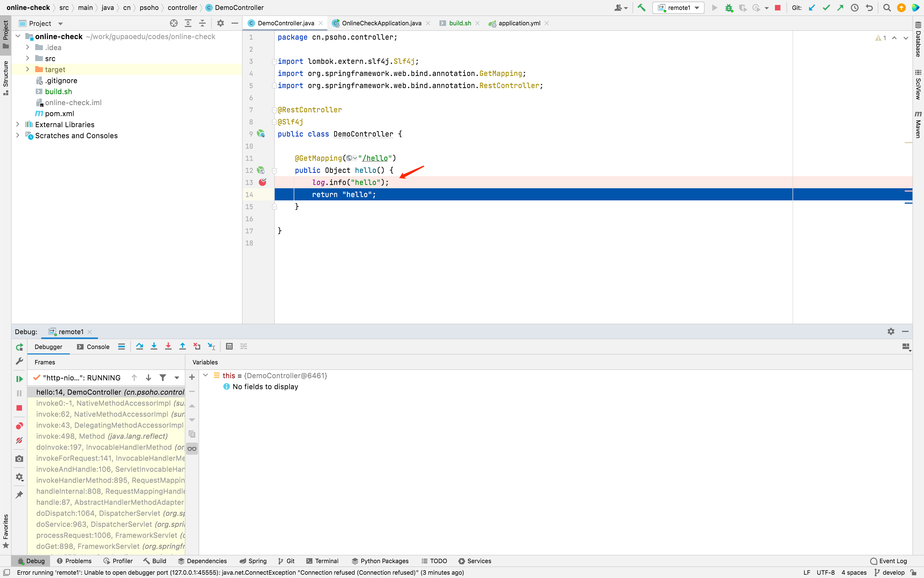Stop the running remote1 session from top toolbar
Screen dimensions: 924x578
[x=777, y=8]
